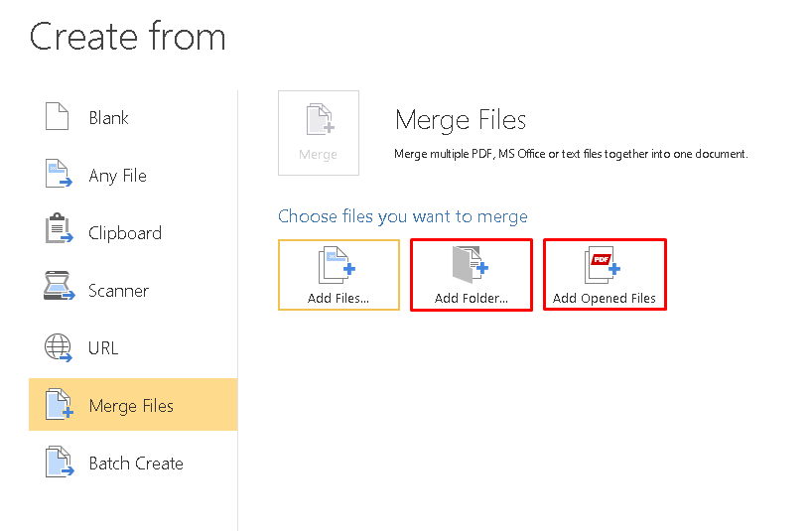This screenshot has width=812, height=531.
Task: Select the Any File label
Action: click(117, 176)
